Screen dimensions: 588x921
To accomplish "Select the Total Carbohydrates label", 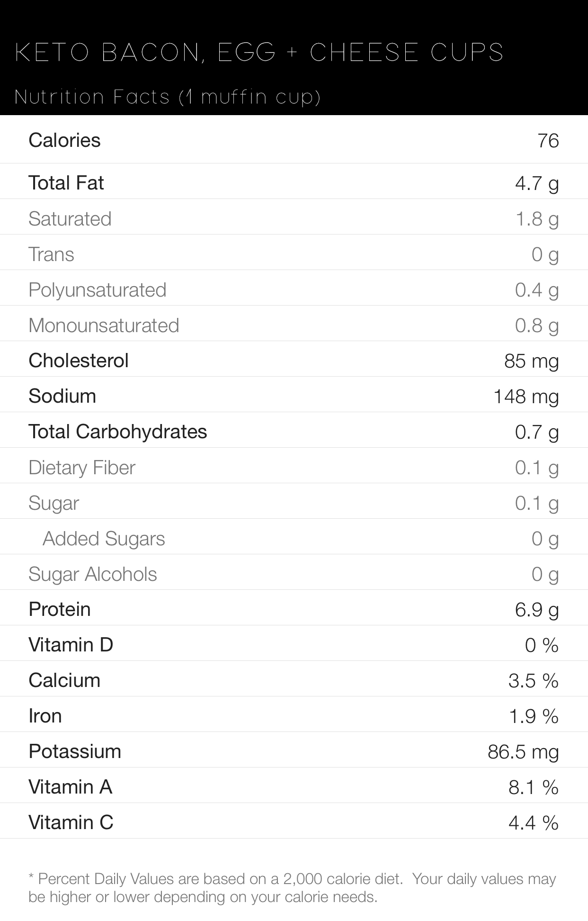I will click(x=117, y=432).
